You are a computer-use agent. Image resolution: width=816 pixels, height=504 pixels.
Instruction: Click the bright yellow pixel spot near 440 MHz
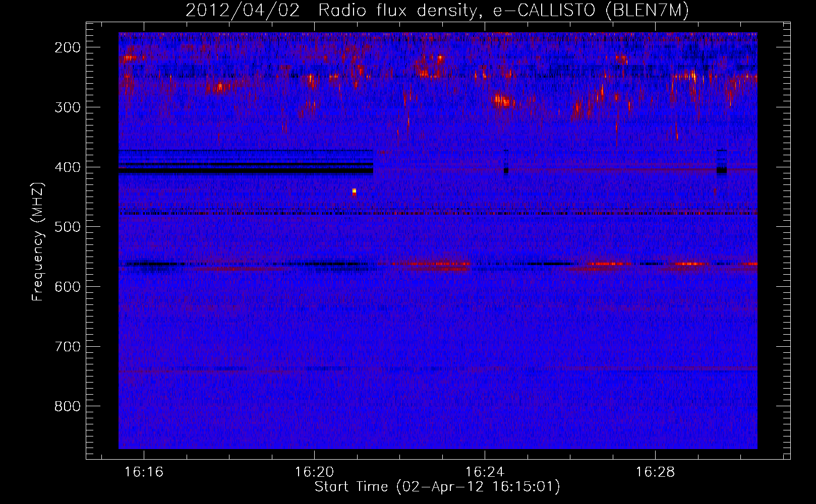pos(355,191)
